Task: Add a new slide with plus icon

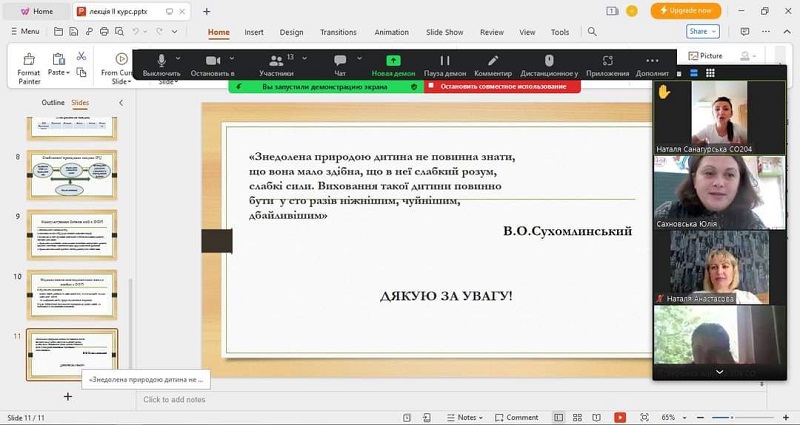Action: (68, 396)
